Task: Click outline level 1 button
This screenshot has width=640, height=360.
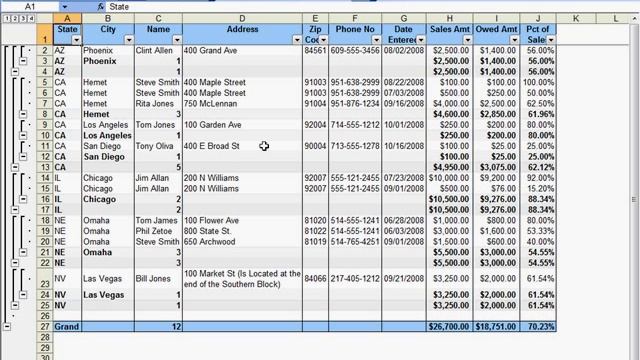Action: (x=7, y=18)
